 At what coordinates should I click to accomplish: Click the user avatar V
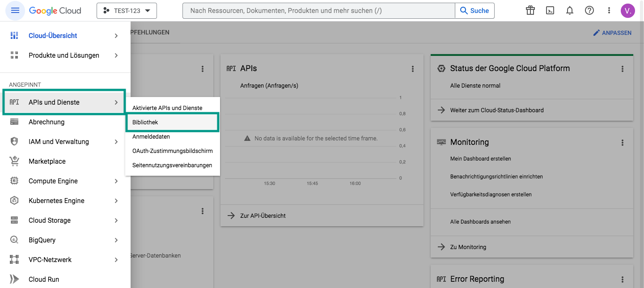[628, 11]
